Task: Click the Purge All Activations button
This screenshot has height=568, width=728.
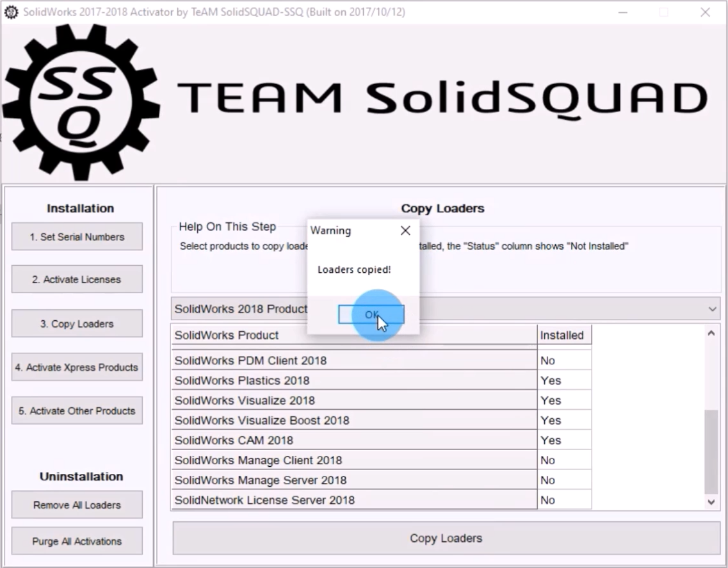Action: (77, 542)
